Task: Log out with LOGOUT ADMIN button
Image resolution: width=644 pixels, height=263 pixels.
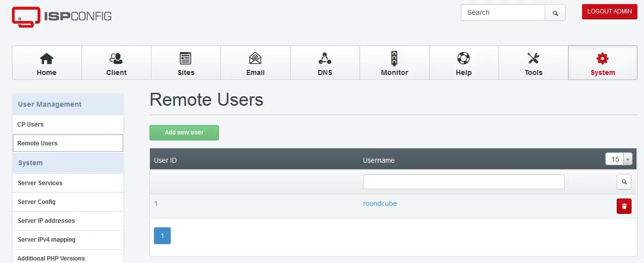Action: tap(610, 12)
